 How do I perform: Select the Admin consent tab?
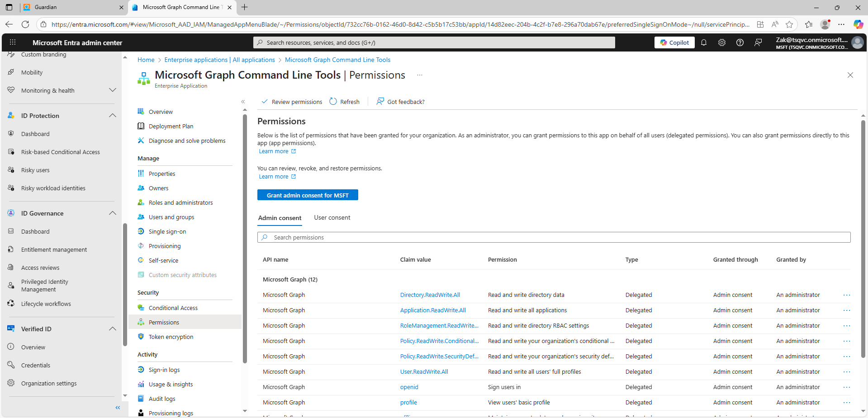pyautogui.click(x=280, y=218)
